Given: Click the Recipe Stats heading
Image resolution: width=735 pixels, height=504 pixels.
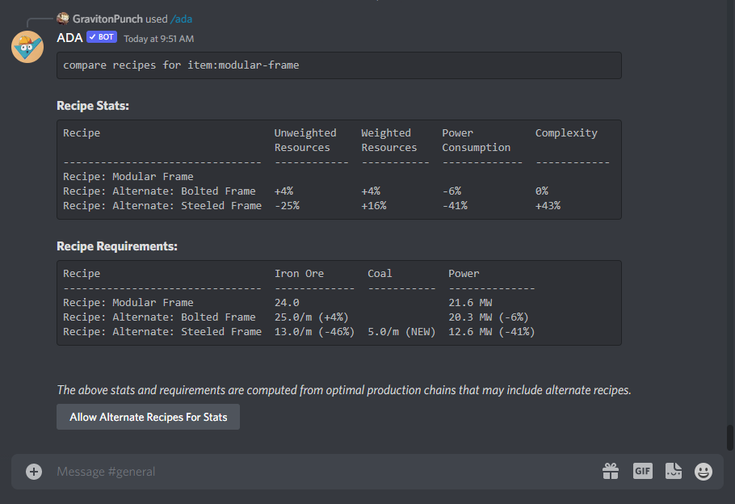Looking at the screenshot, I should tap(93, 105).
